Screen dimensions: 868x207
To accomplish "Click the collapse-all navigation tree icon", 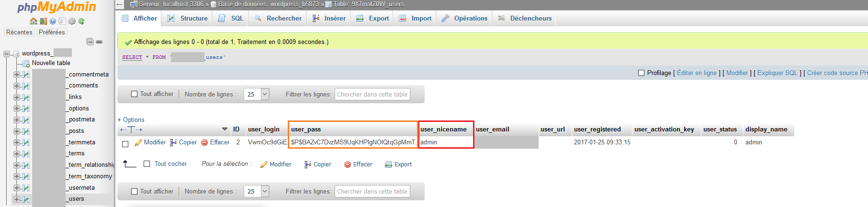I will click(x=90, y=42).
